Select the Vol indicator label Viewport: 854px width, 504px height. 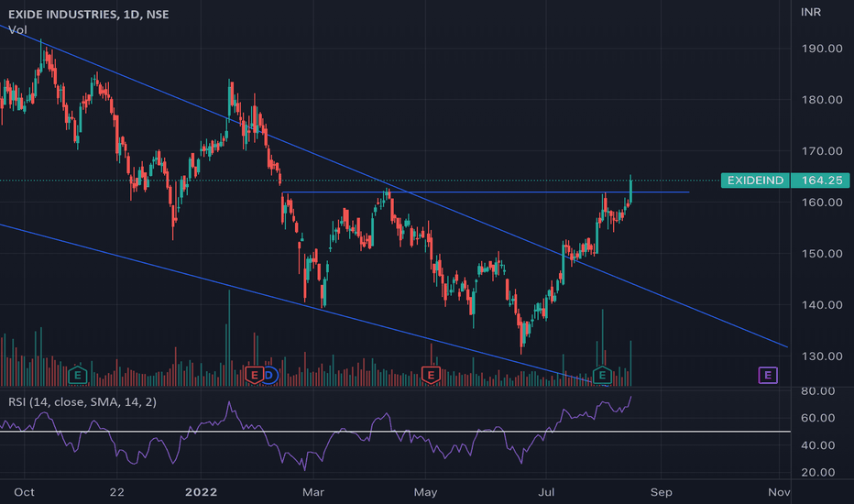[17, 30]
